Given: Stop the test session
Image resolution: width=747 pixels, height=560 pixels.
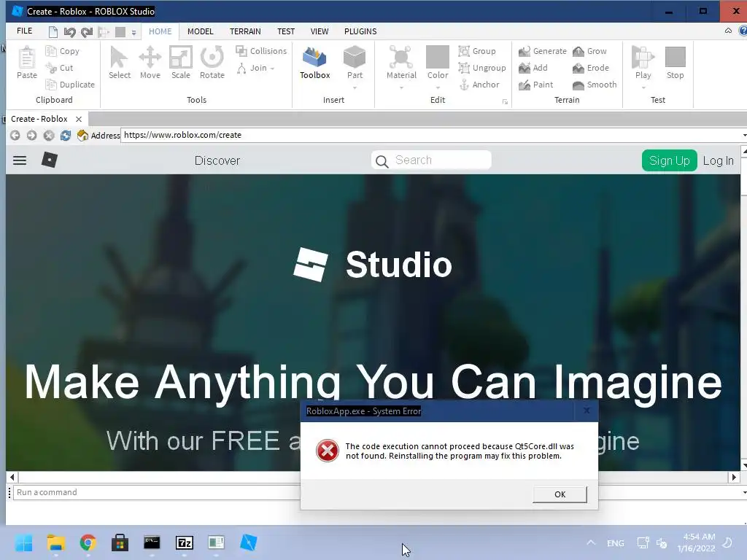Looking at the screenshot, I should [x=675, y=63].
